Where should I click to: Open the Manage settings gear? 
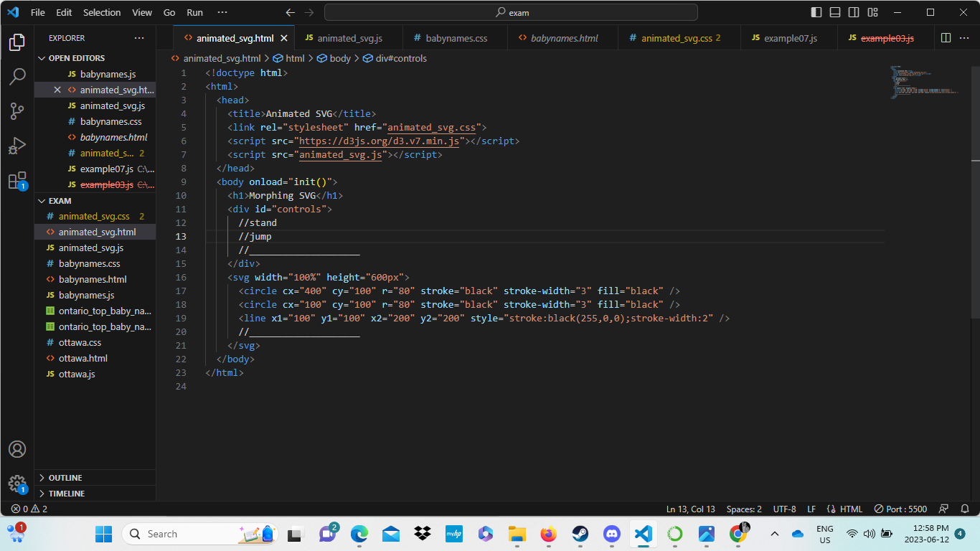coord(17,483)
